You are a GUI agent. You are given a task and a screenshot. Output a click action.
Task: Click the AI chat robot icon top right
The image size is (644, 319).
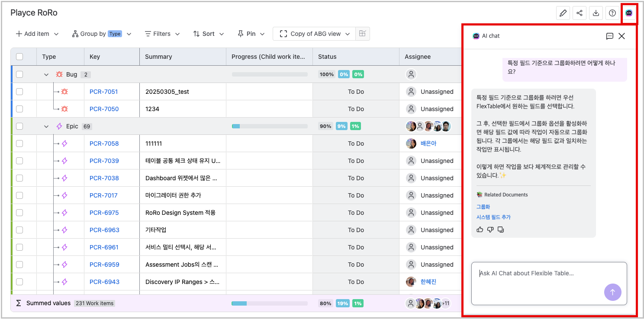click(x=629, y=13)
